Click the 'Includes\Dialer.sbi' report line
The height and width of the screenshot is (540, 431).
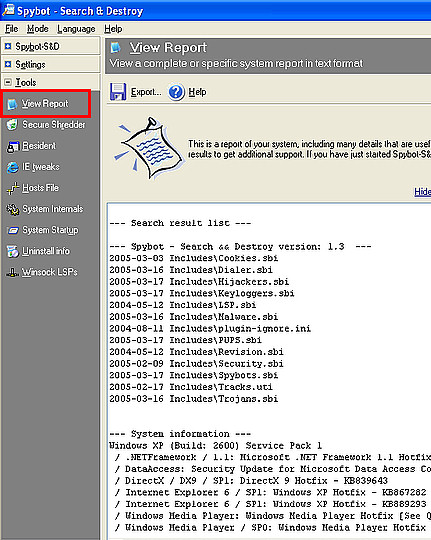tap(191, 270)
